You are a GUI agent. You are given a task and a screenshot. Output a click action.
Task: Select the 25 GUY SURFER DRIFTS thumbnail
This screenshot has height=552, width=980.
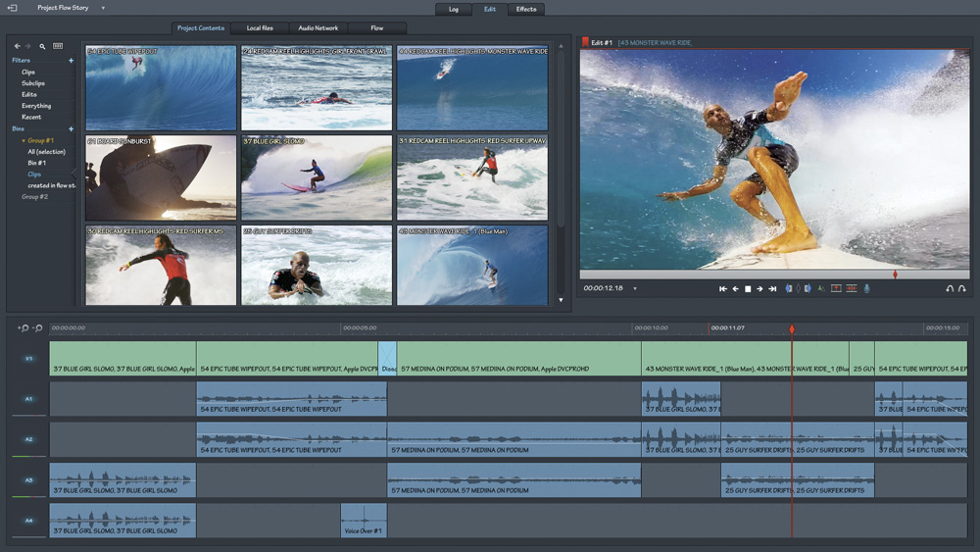(317, 265)
